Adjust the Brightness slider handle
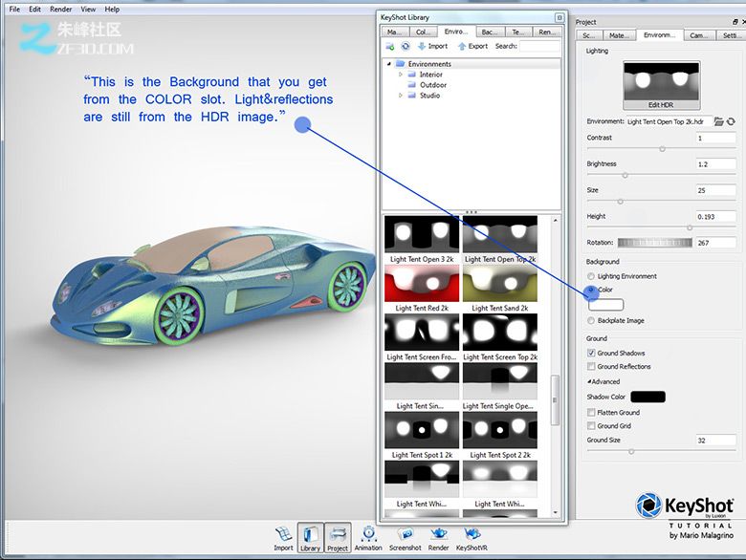Image resolution: width=746 pixels, height=560 pixels. pos(625,176)
